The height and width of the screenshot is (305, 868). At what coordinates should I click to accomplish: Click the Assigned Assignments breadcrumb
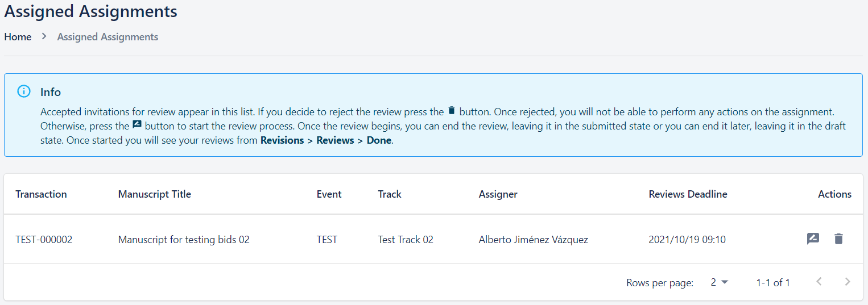pyautogui.click(x=108, y=37)
